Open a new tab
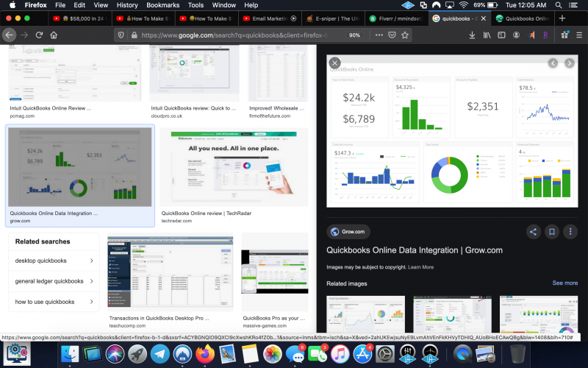 562,18
